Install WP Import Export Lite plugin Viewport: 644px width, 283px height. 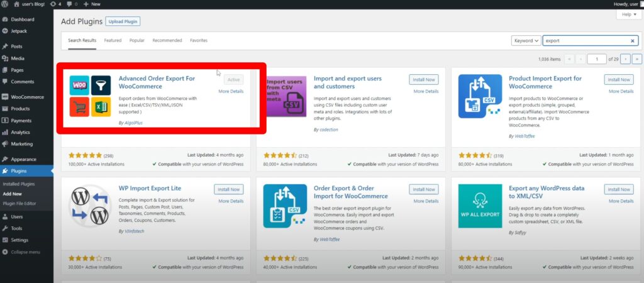pyautogui.click(x=229, y=189)
